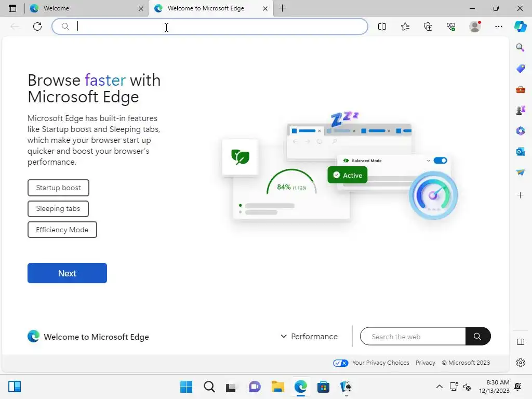Toggle Your Privacy Choices icon
Viewport: 532px width, 399px height.
point(340,363)
